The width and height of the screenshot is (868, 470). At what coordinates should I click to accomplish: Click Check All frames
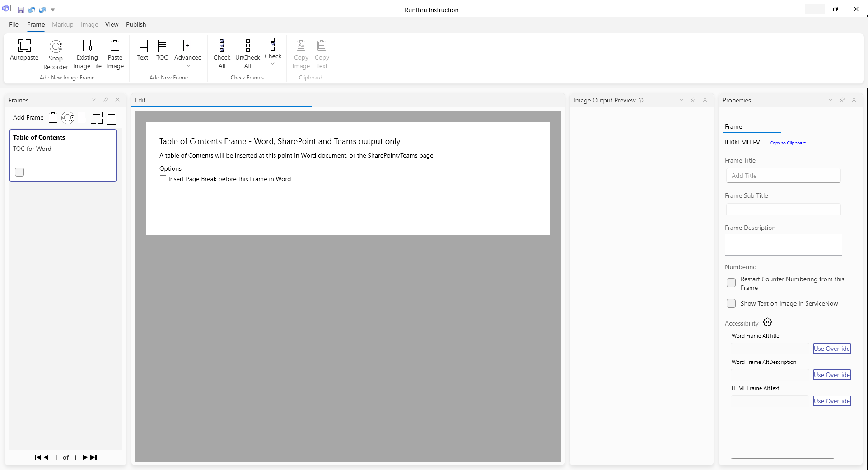(222, 46)
